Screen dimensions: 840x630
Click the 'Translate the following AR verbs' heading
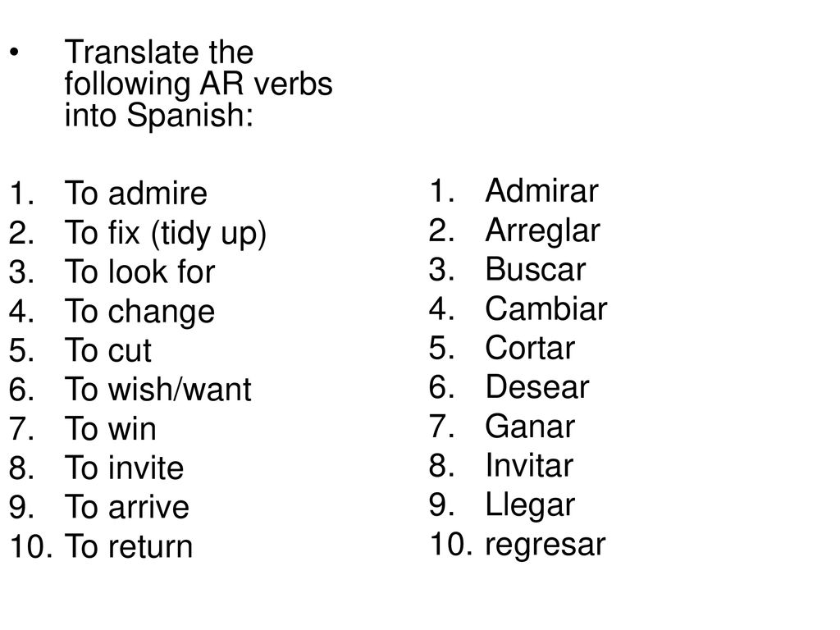[x=199, y=84]
